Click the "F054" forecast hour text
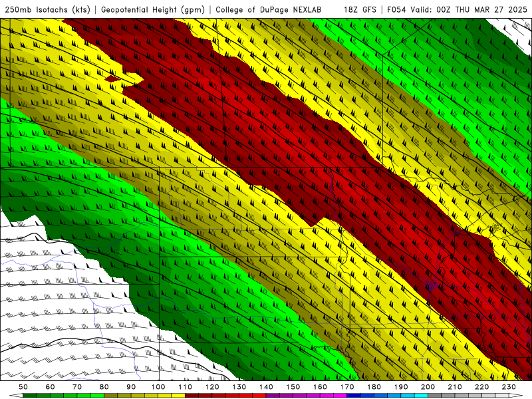Viewport: 532px width, 399px height. point(396,10)
